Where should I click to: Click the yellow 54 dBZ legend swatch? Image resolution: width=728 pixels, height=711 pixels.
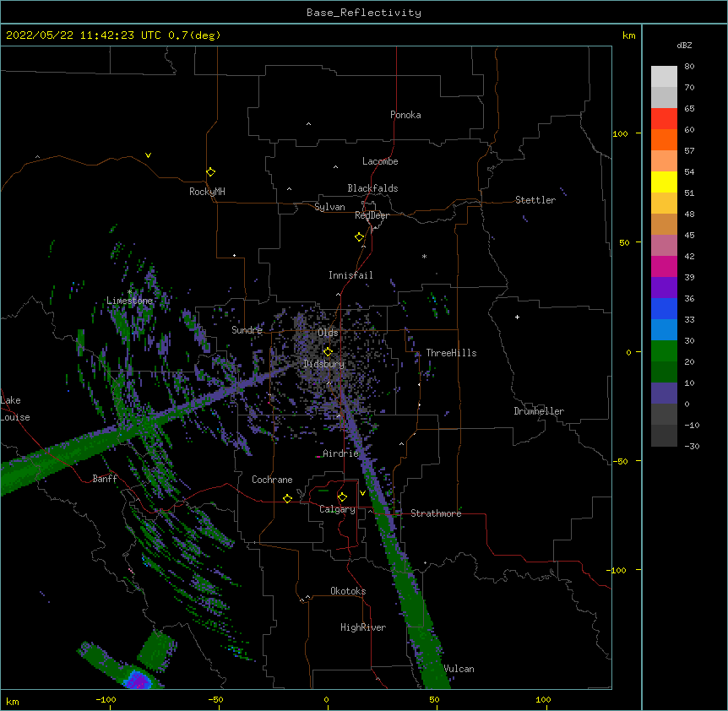(x=664, y=182)
